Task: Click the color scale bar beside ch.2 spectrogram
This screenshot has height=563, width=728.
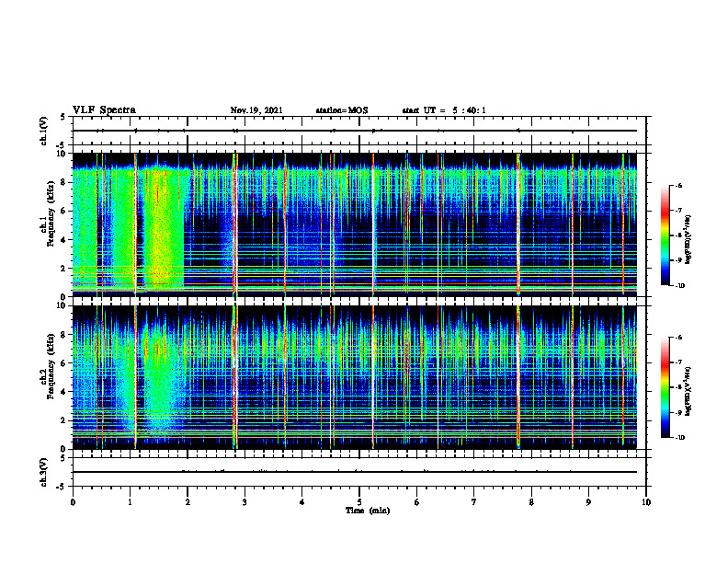Action: (665, 387)
